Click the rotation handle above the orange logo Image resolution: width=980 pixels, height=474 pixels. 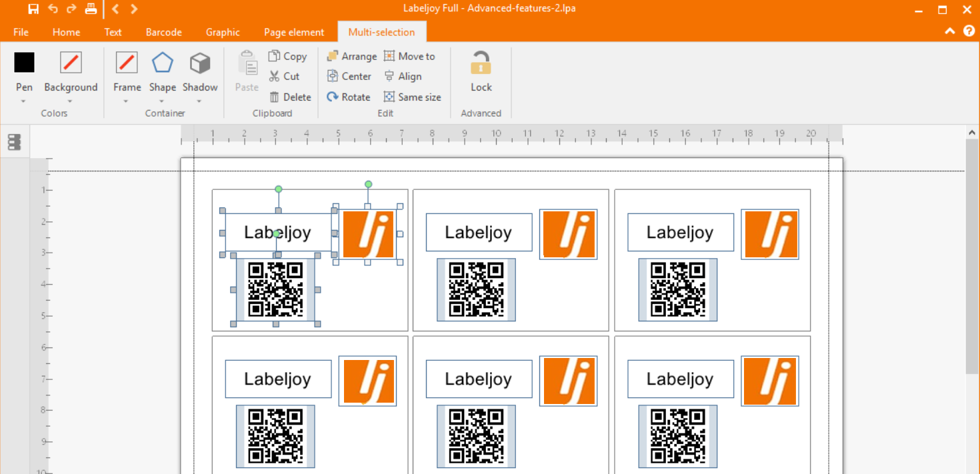[x=368, y=184]
